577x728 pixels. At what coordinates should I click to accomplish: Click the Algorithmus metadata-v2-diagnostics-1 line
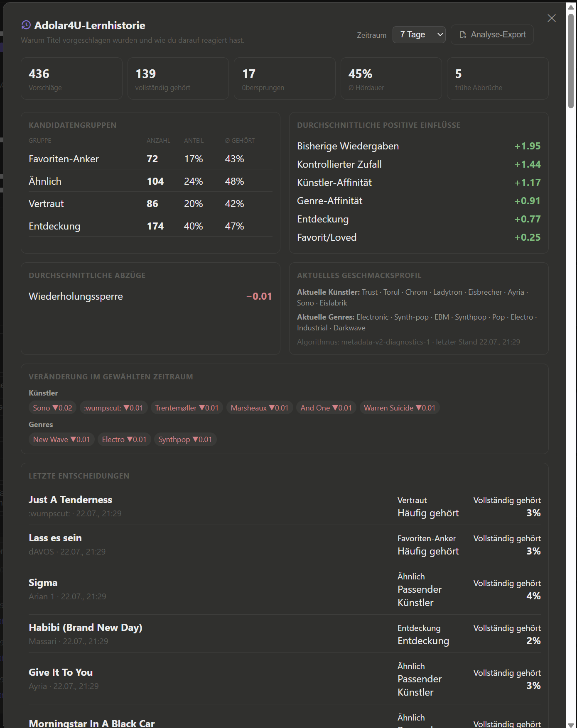(408, 342)
